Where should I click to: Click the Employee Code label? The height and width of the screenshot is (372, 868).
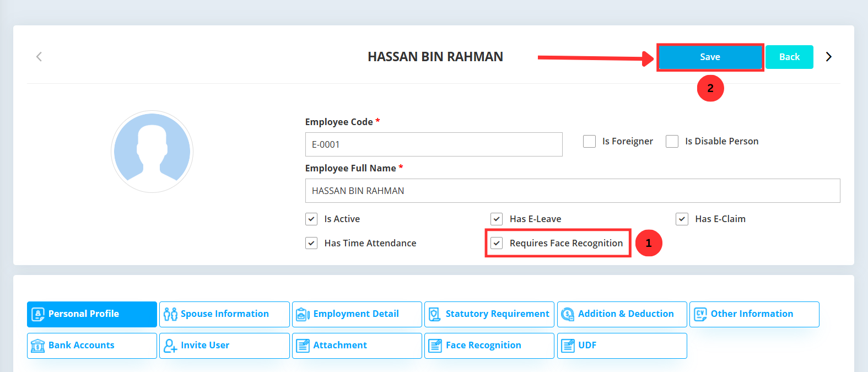tap(339, 122)
